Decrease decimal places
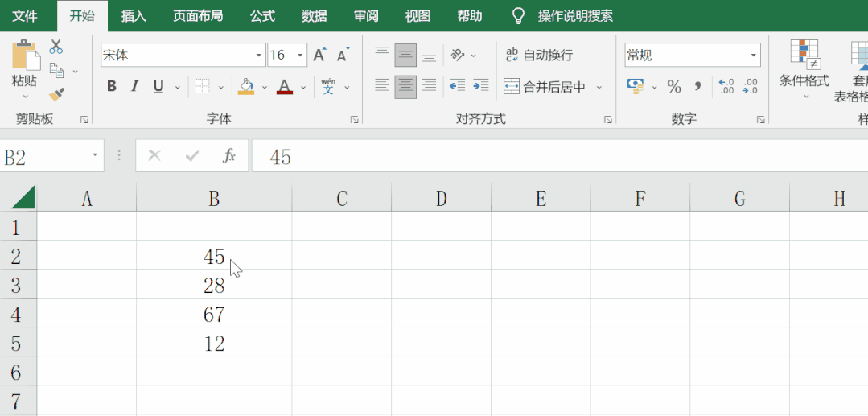 (750, 86)
